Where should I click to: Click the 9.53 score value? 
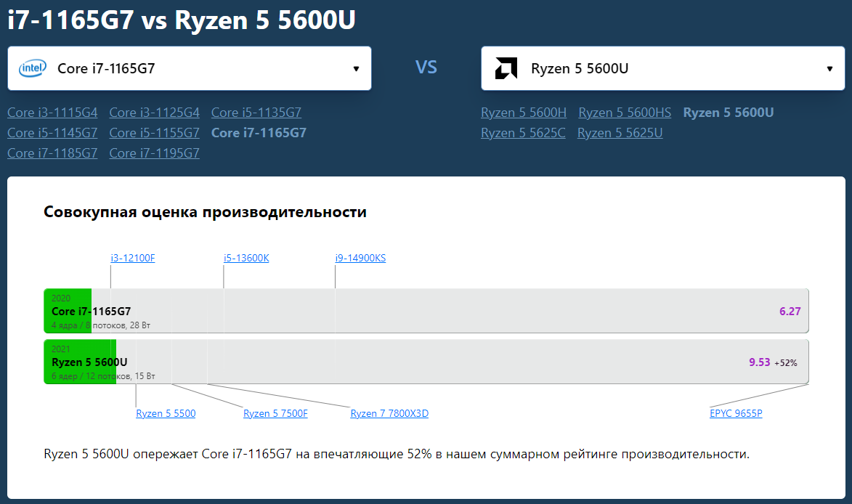(x=760, y=362)
